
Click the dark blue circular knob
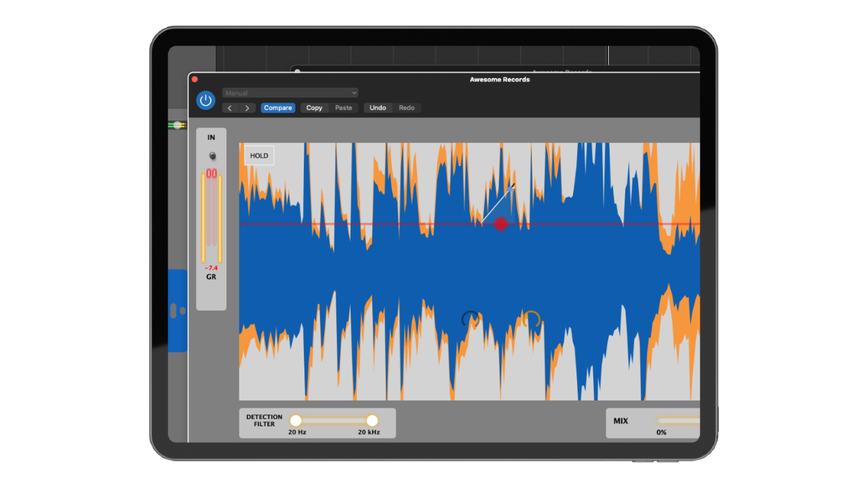(x=471, y=319)
